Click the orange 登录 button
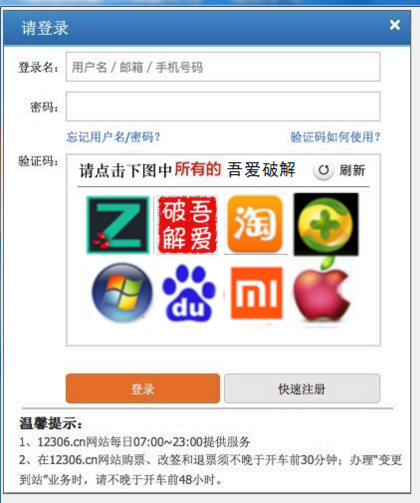Image resolution: width=420 pixels, height=503 pixels. [x=143, y=389]
